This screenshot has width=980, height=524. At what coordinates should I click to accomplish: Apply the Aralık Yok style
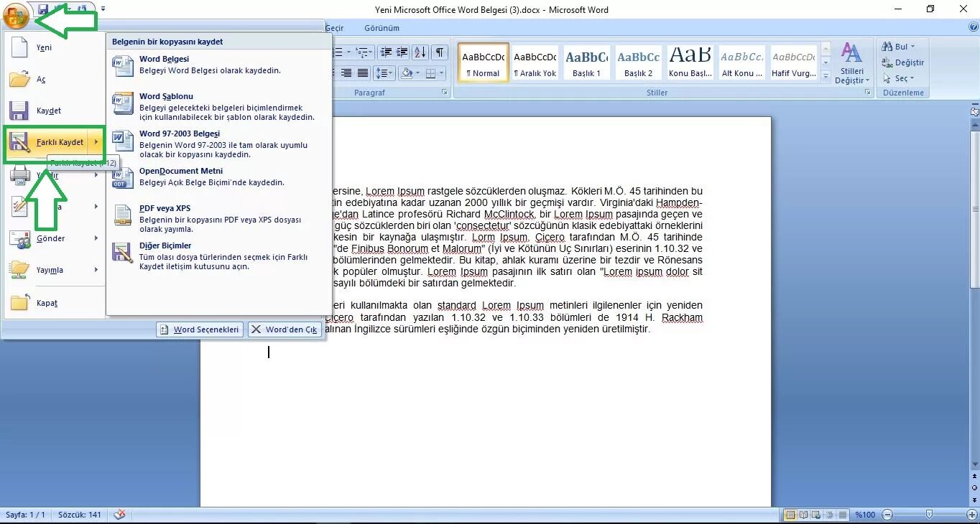click(x=535, y=62)
